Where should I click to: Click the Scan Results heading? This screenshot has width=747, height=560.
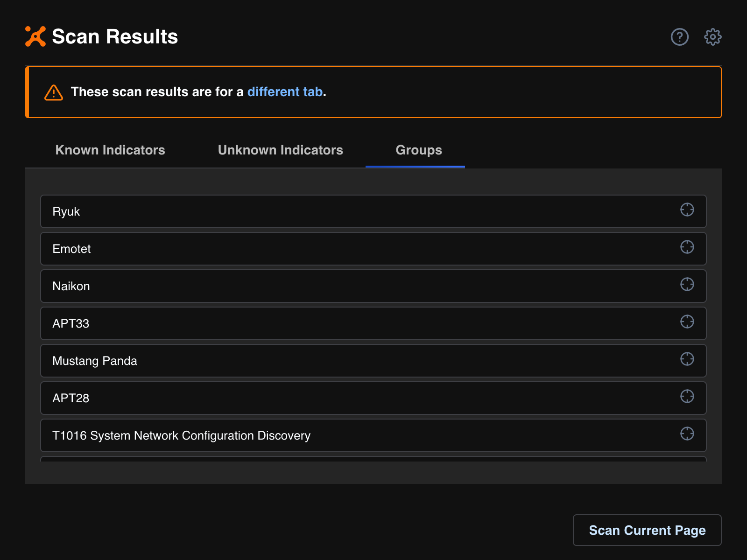pos(115,36)
